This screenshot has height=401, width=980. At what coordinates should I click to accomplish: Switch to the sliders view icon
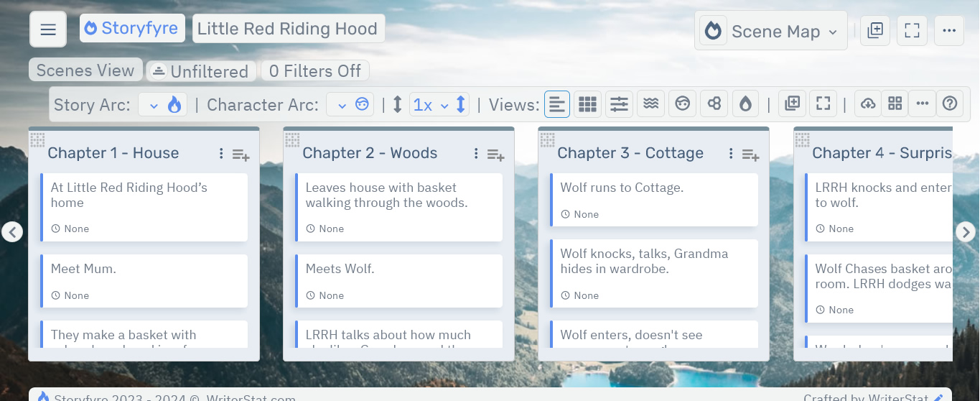[x=619, y=104]
